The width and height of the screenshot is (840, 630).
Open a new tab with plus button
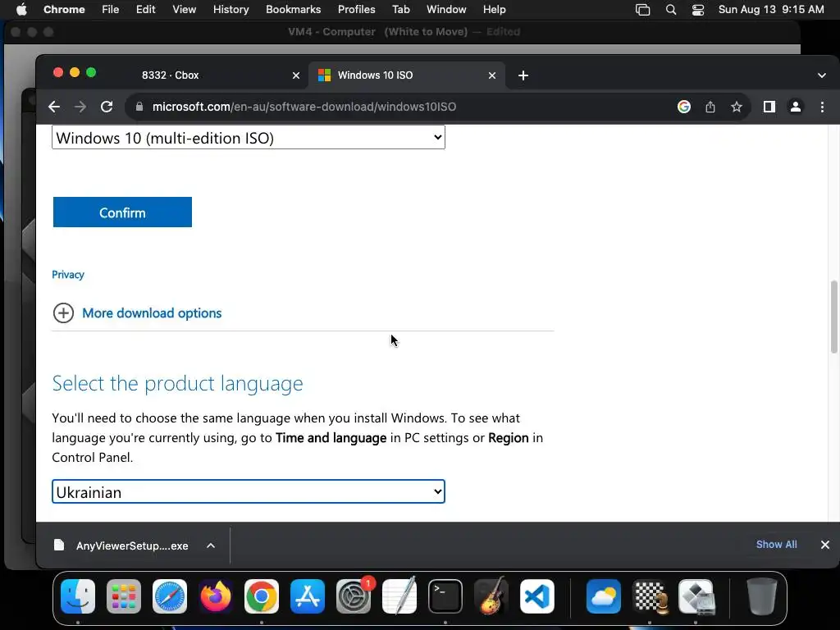[x=523, y=75]
